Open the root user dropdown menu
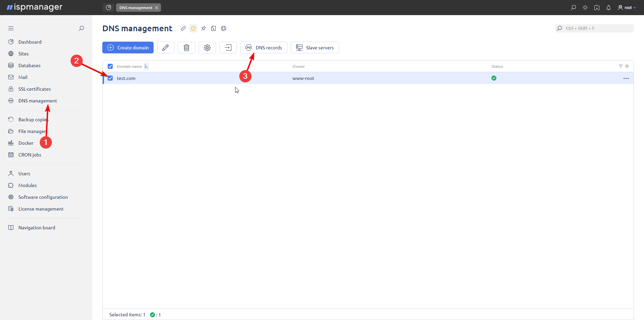The width and height of the screenshot is (644, 320). coord(627,8)
